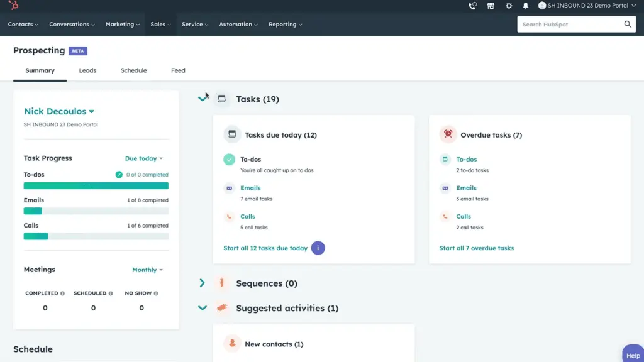Click the Sequences section icon
644x362 pixels.
tap(222, 283)
